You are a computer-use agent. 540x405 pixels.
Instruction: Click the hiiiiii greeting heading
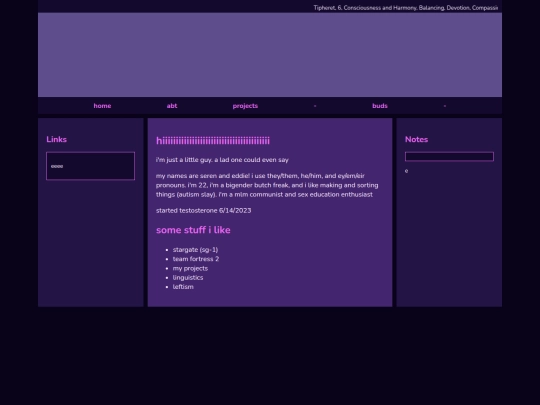pos(213,141)
